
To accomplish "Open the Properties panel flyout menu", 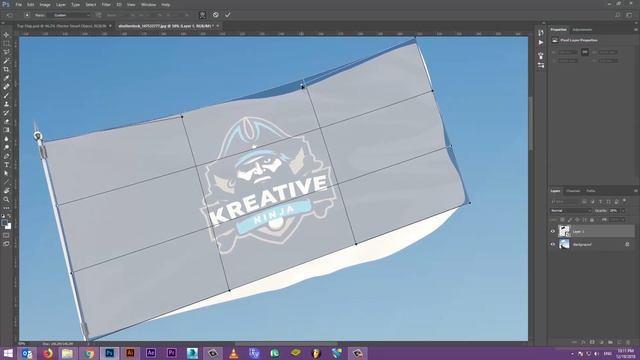I will [636, 30].
